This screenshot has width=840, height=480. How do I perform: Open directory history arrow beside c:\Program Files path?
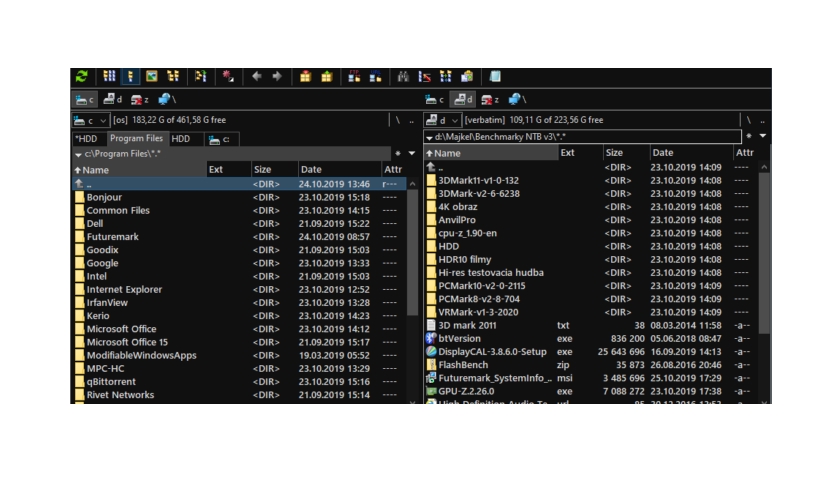tap(79, 154)
